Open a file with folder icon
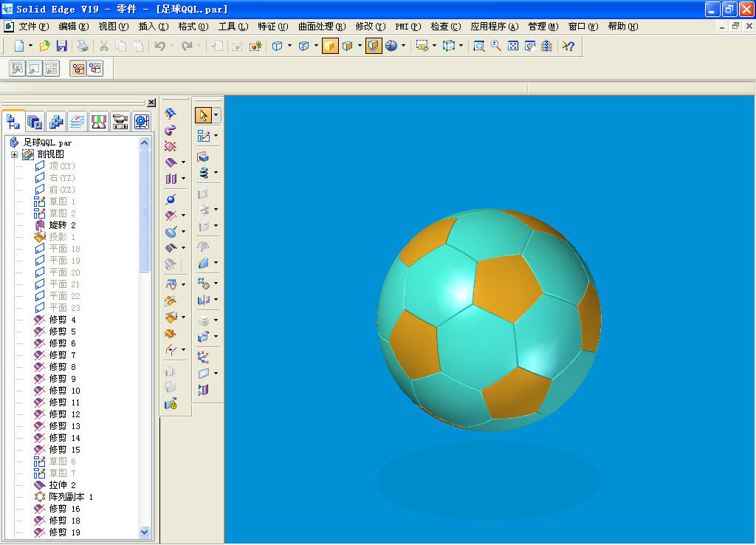Image resolution: width=756 pixels, height=545 pixels. coord(44,46)
